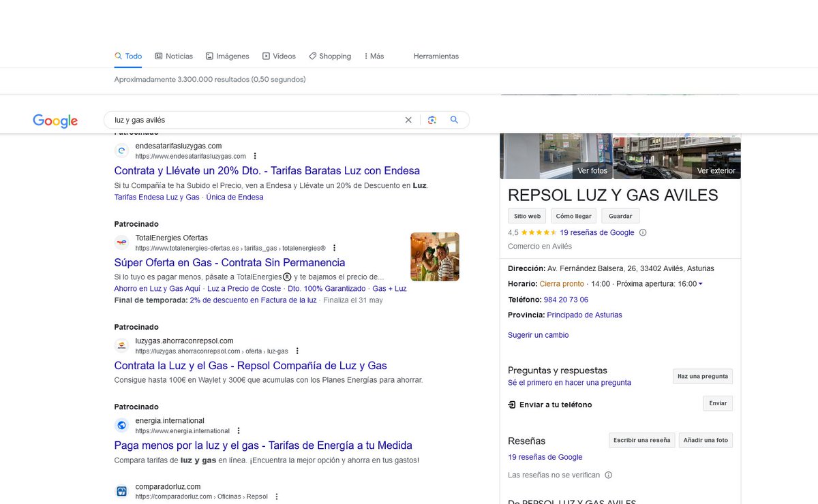The height and width of the screenshot is (504, 818).
Task: Submit search with the magnifier icon
Action: (455, 120)
